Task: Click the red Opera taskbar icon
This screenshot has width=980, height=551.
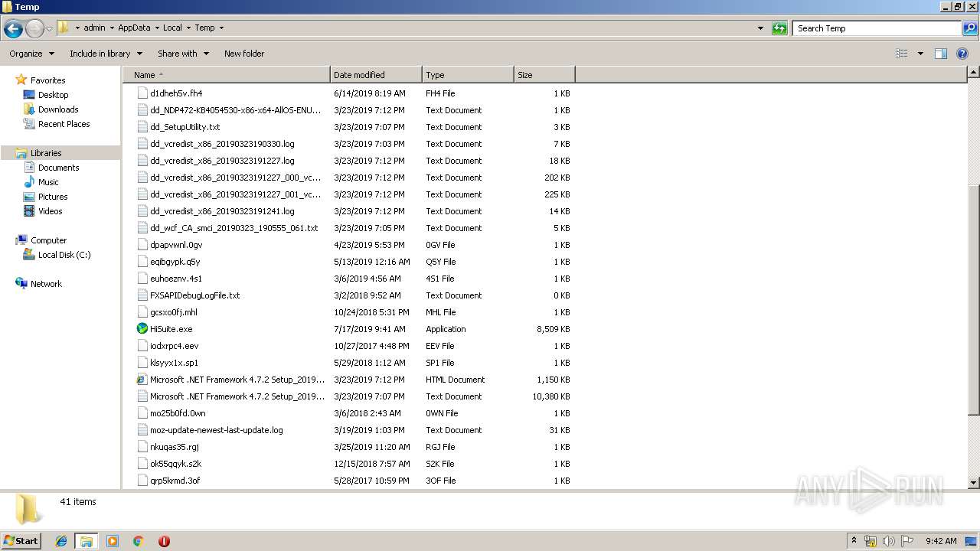Action: [164, 541]
